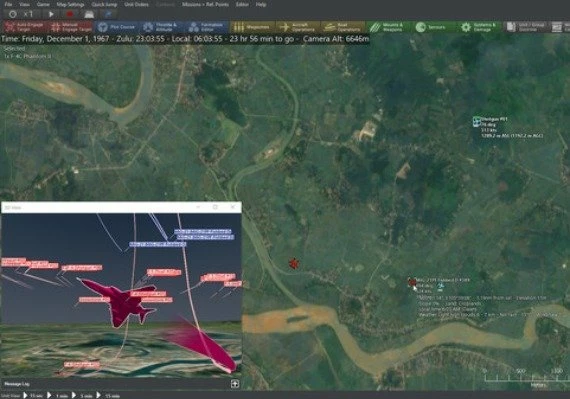
Task: Open Aircraft Operations
Action: [x=298, y=27]
